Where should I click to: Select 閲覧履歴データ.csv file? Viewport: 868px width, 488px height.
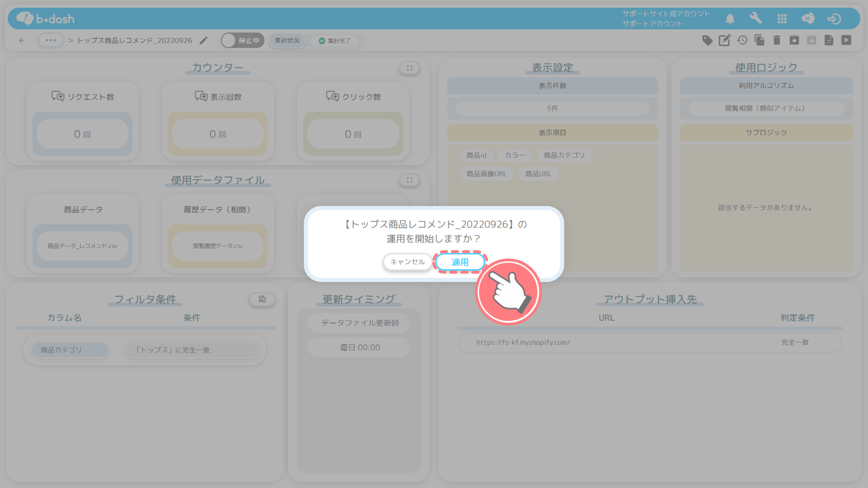(x=218, y=246)
